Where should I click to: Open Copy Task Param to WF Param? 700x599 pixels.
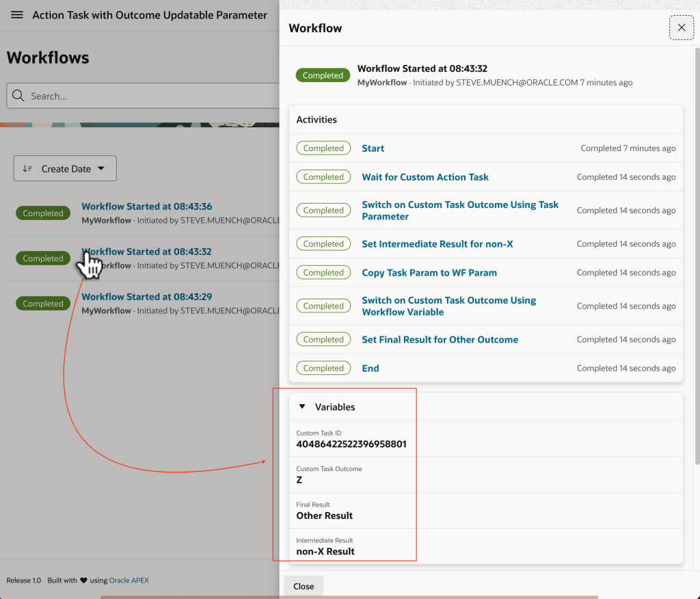429,273
